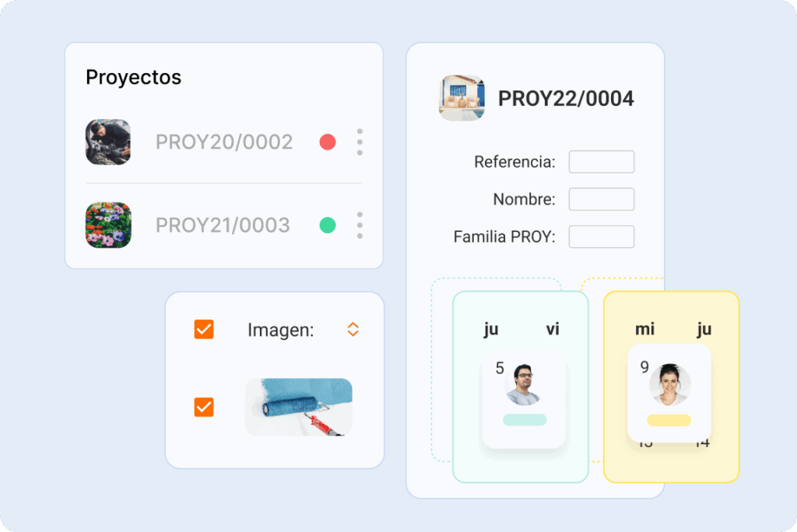Click the Familia PROY input field
This screenshot has height=532, width=797.
[601, 236]
